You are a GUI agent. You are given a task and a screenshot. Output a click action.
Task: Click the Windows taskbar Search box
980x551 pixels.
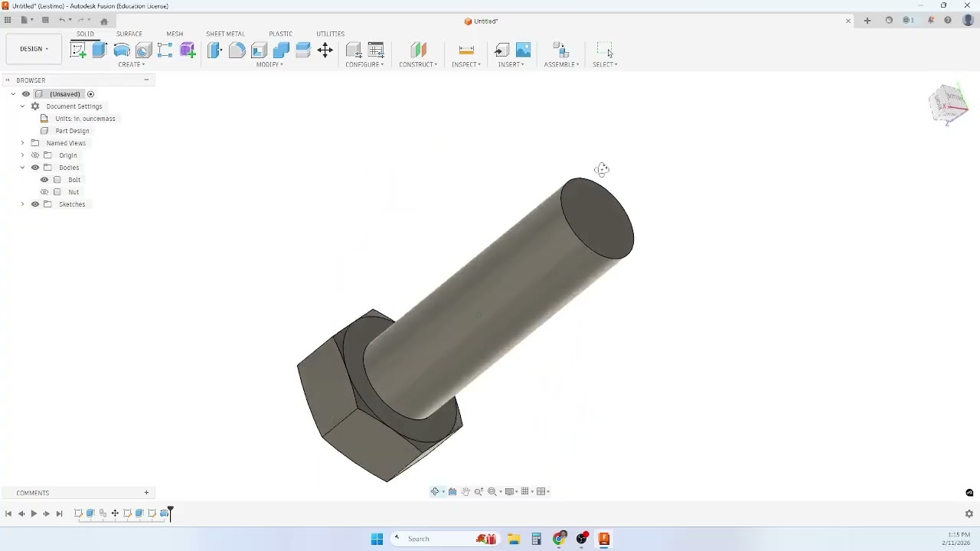(444, 539)
